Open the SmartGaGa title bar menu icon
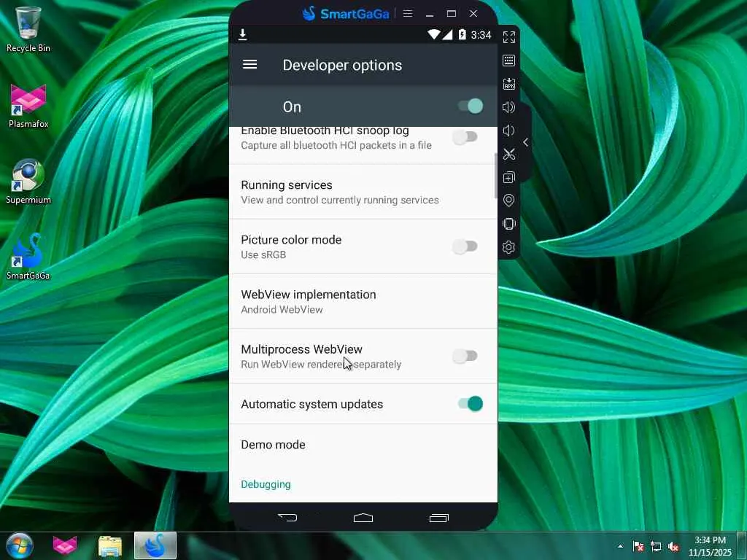 pos(408,13)
